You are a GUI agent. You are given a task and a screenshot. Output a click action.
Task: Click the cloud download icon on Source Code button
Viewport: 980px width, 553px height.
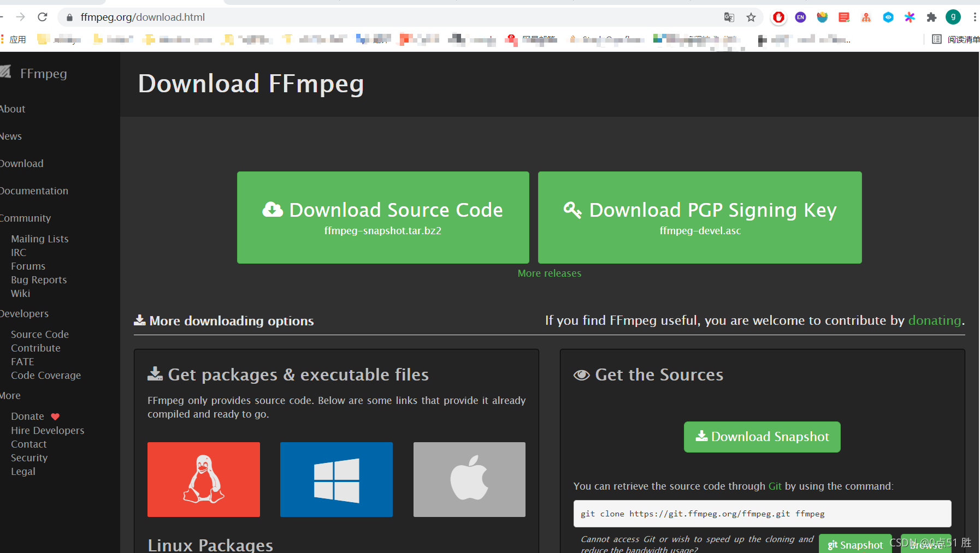tap(273, 210)
